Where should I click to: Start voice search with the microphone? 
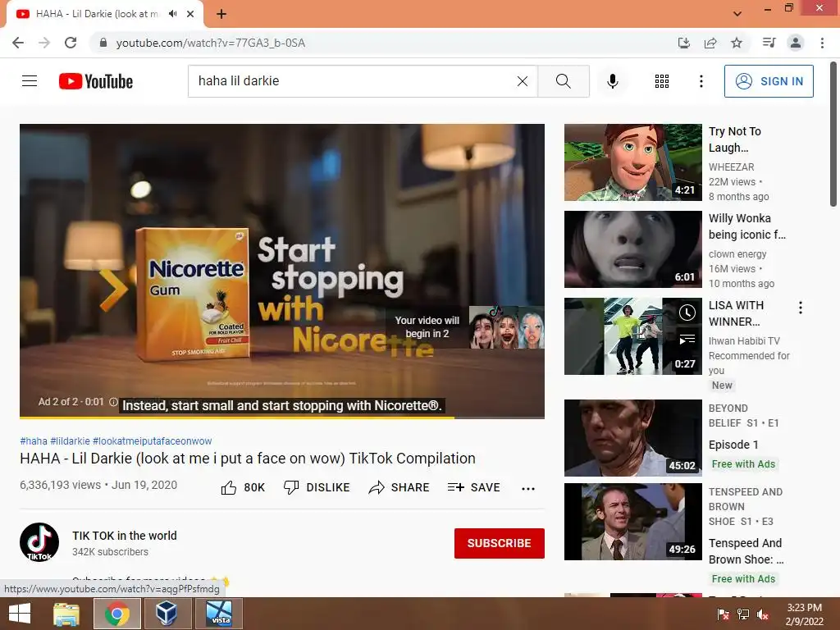pos(612,81)
